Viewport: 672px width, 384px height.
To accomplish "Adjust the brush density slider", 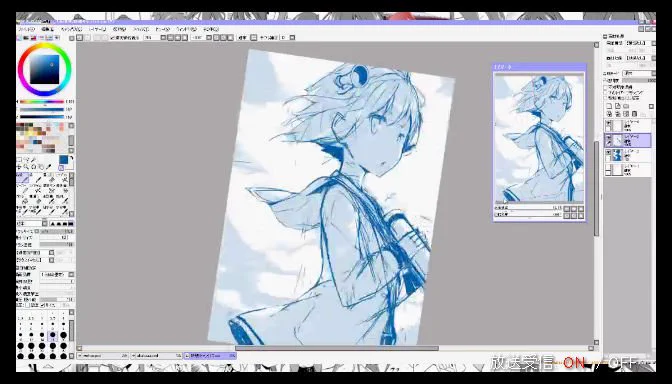I will (57, 245).
